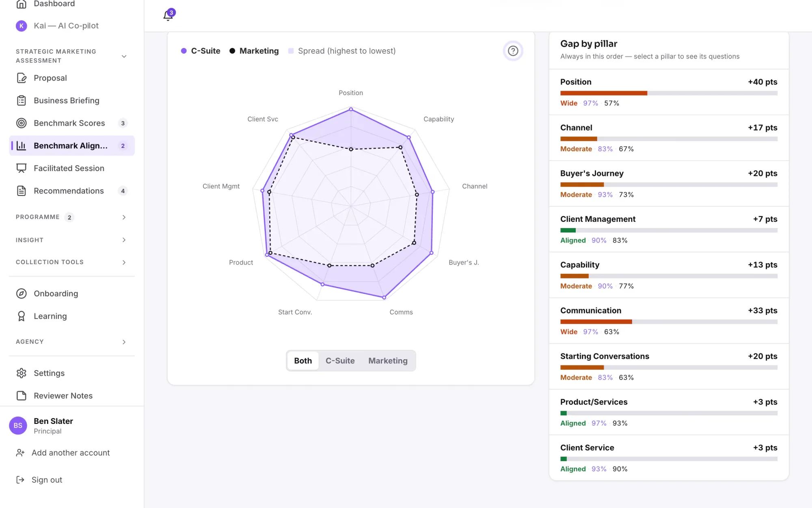Click the Benchmark Alignment bar-chart icon
Screen dimensions: 812x508
pyautogui.click(x=22, y=145)
